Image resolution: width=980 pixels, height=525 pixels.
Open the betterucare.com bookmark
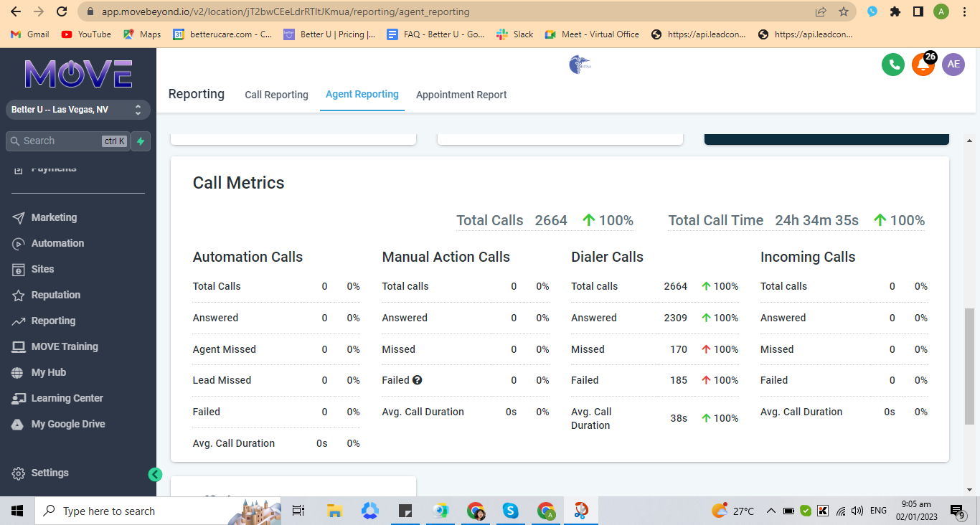click(222, 34)
